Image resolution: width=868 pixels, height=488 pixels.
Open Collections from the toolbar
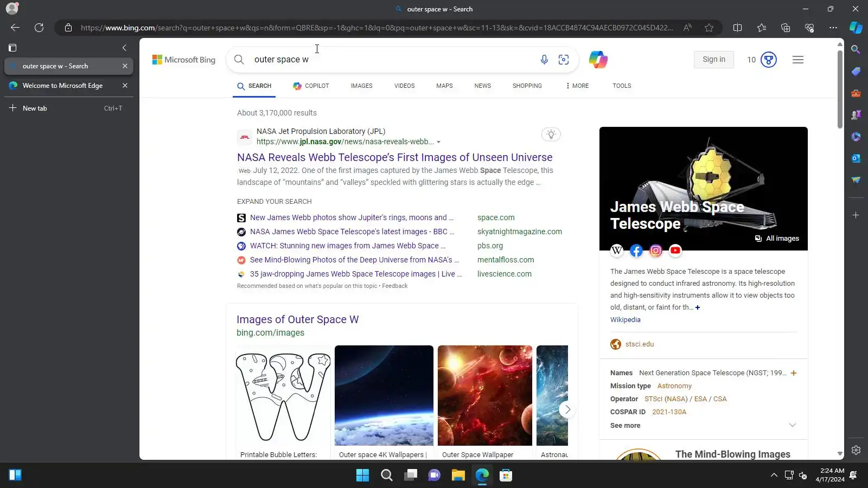(x=786, y=28)
